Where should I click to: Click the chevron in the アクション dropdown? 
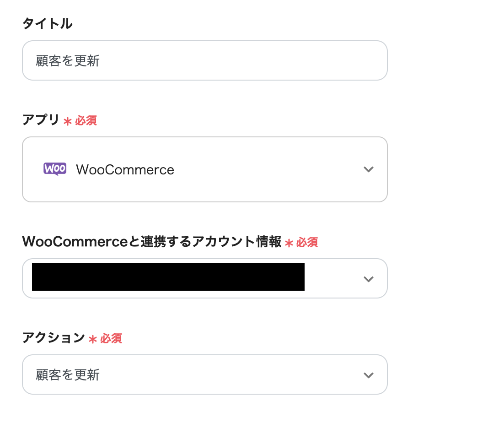(368, 375)
